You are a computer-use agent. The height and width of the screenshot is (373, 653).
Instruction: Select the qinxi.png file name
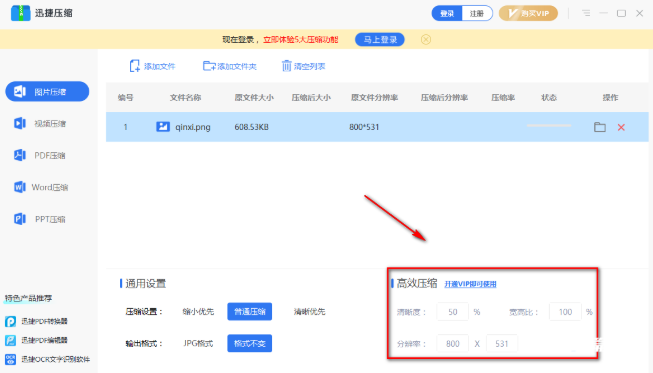pyautogui.click(x=193, y=127)
